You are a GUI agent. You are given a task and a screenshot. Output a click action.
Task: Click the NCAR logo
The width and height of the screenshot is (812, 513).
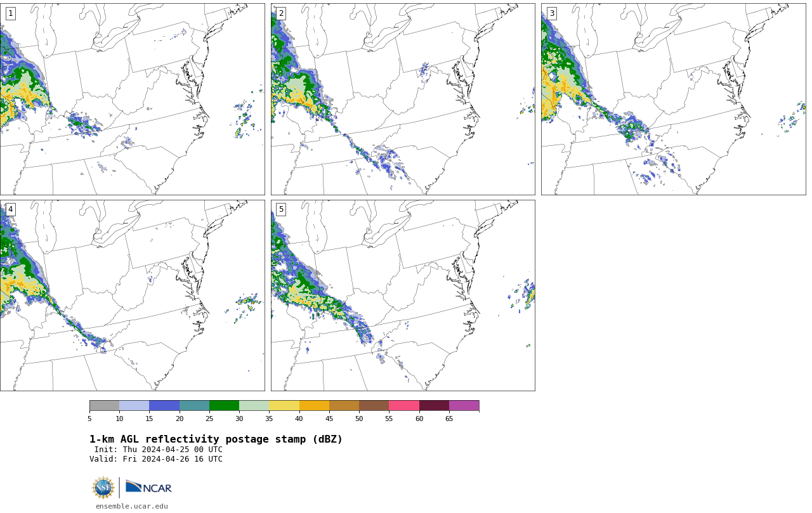pyautogui.click(x=148, y=487)
